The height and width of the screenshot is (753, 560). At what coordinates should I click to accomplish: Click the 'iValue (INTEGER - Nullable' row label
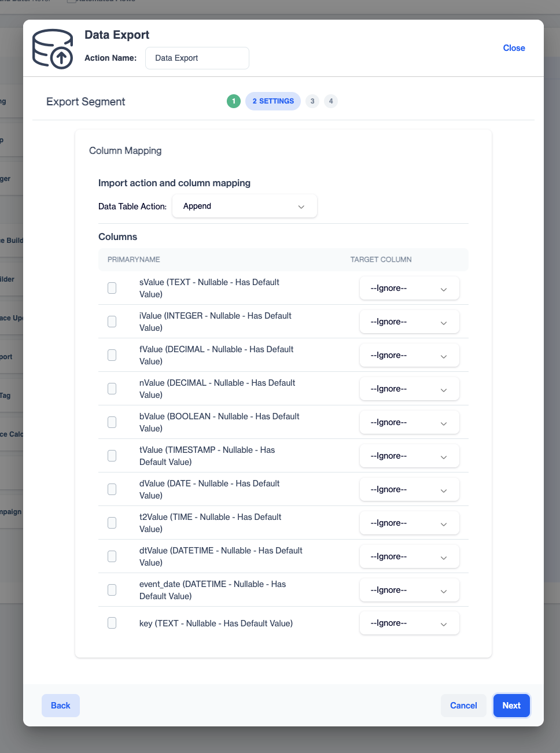click(x=215, y=322)
